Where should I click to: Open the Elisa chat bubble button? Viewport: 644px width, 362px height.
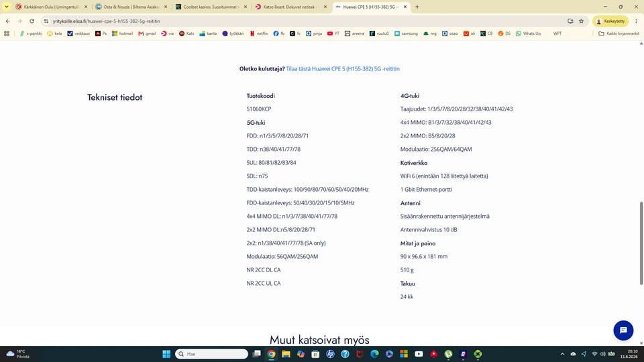pos(623,330)
